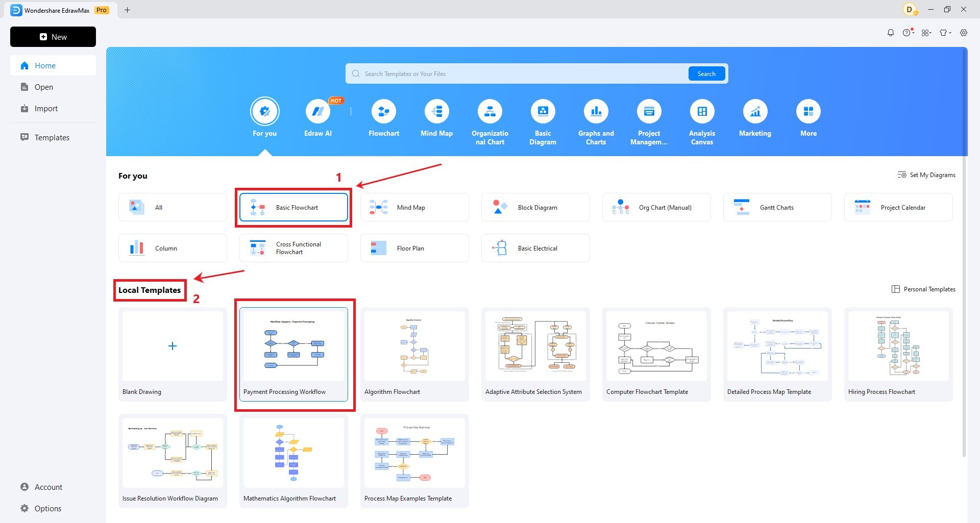Choose the Graphs and Charts category icon
This screenshot has width=980, height=523.
coord(596,111)
